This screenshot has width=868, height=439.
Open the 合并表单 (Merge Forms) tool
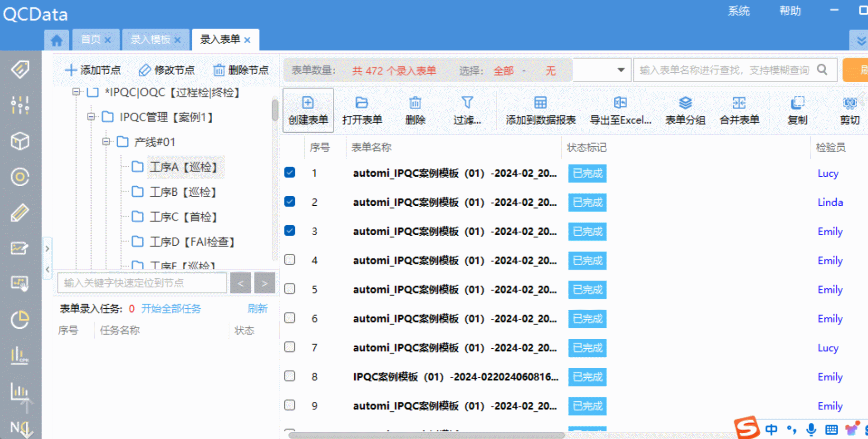coord(739,110)
